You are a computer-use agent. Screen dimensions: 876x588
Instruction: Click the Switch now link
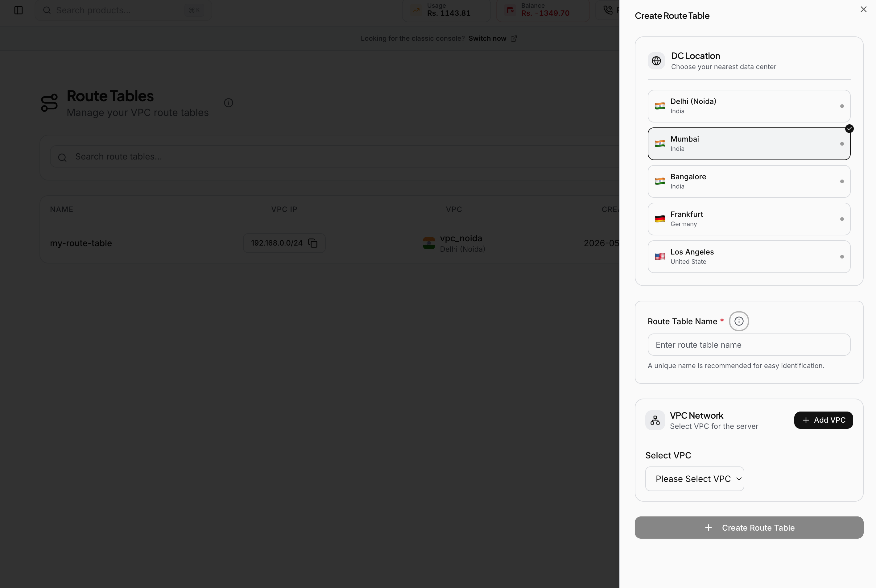(x=493, y=38)
